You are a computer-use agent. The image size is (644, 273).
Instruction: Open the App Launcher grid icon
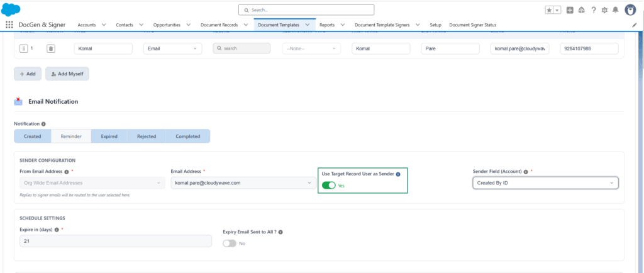pos(9,25)
